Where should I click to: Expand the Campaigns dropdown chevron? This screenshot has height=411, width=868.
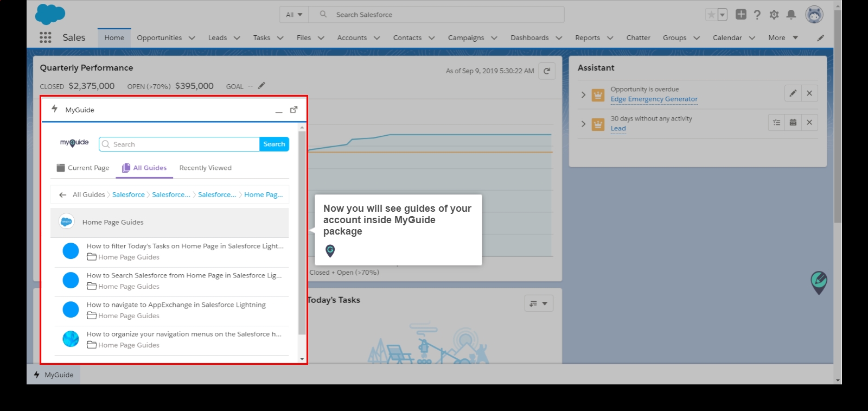click(494, 38)
